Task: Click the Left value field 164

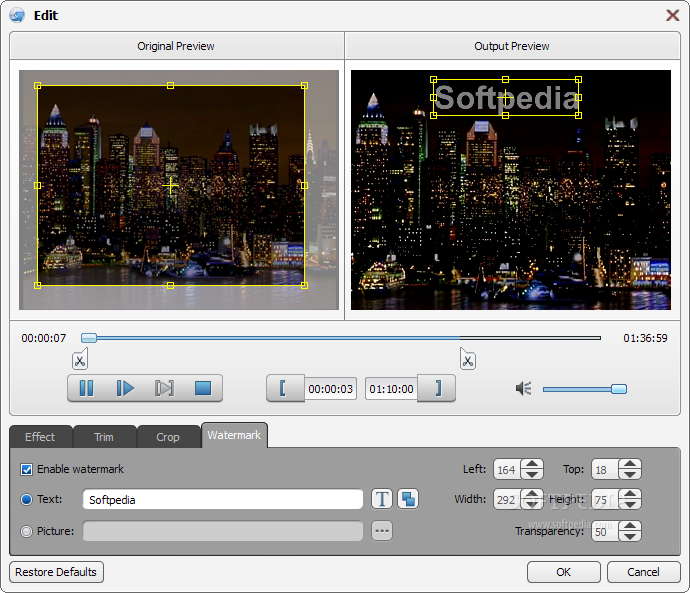Action: tap(507, 469)
